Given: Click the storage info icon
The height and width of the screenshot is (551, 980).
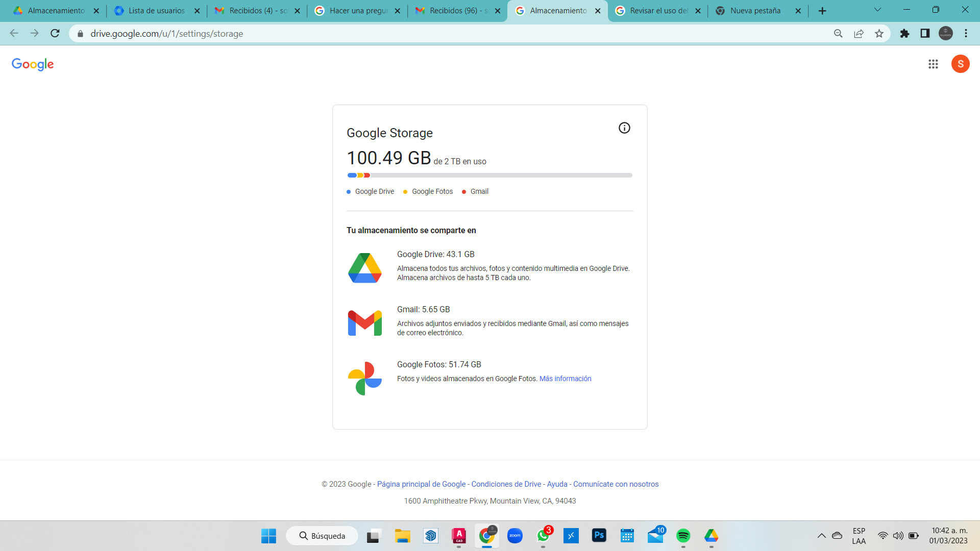Looking at the screenshot, I should click(x=624, y=128).
